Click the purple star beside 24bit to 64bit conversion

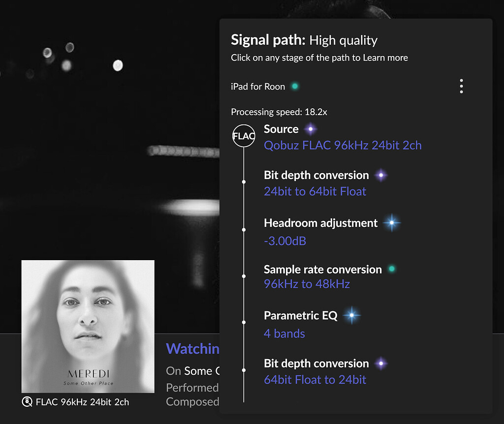point(381,175)
